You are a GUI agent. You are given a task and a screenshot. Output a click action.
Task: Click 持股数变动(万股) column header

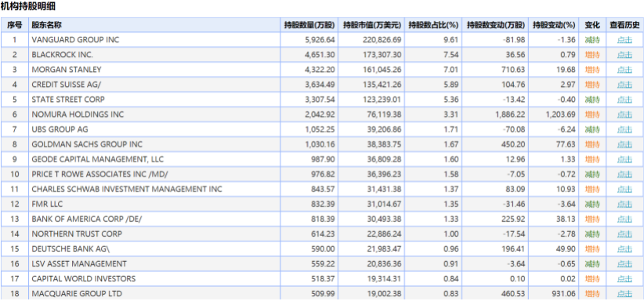click(496, 25)
